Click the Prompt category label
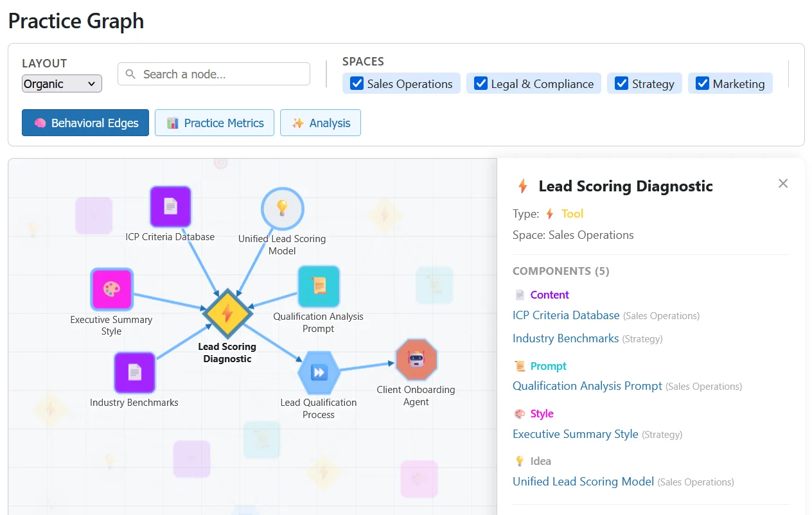 click(x=548, y=366)
